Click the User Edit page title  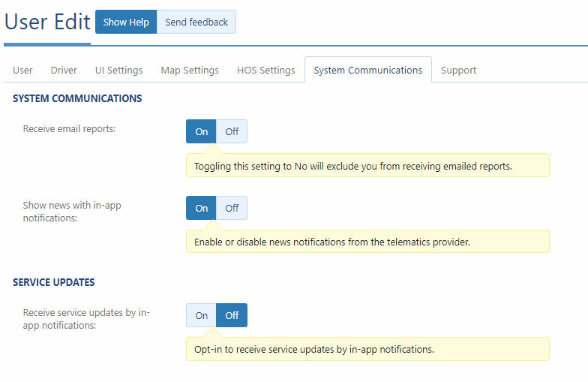click(46, 22)
